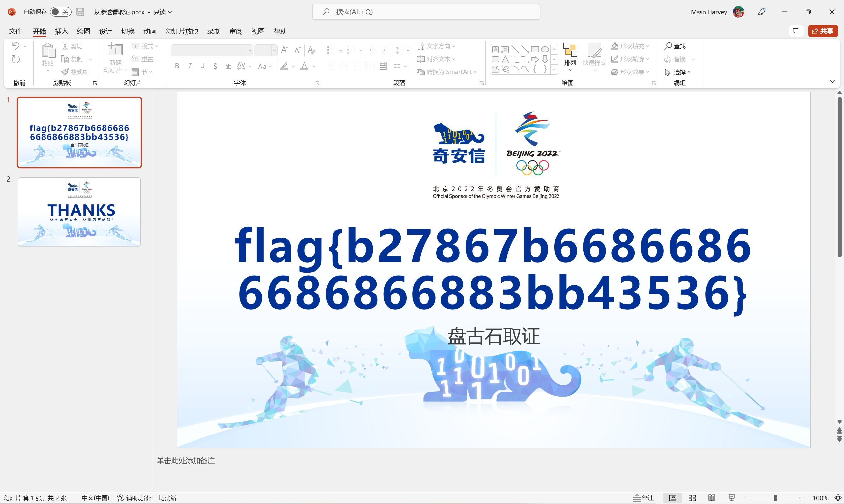Collapse the ribbon with chevron
Screen dimensions: 844x504
[x=833, y=81]
